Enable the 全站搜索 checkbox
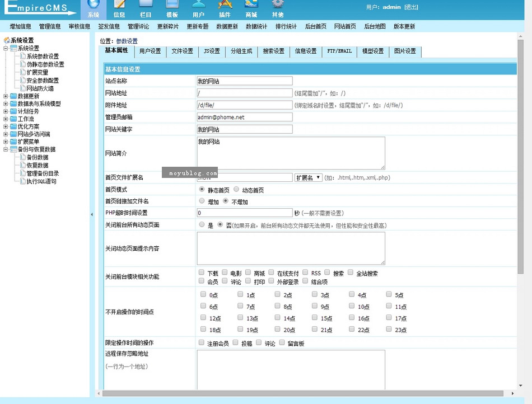The height and width of the screenshot is (404, 532). (351, 272)
